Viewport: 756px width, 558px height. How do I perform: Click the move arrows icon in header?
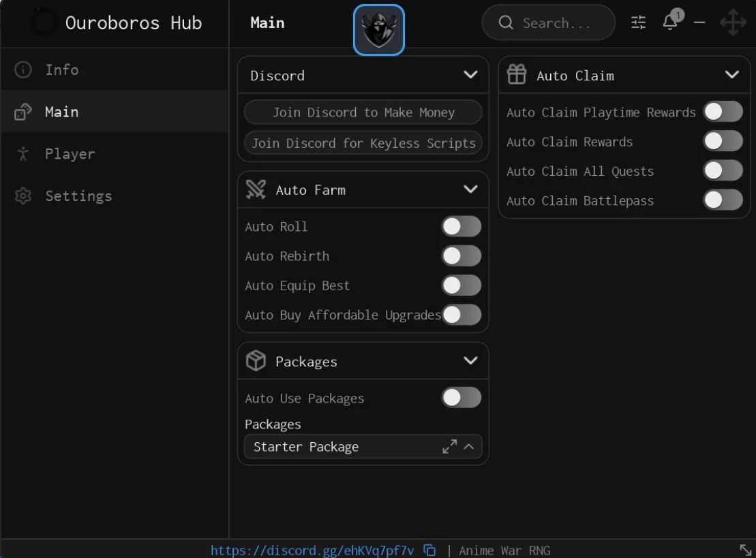733,22
